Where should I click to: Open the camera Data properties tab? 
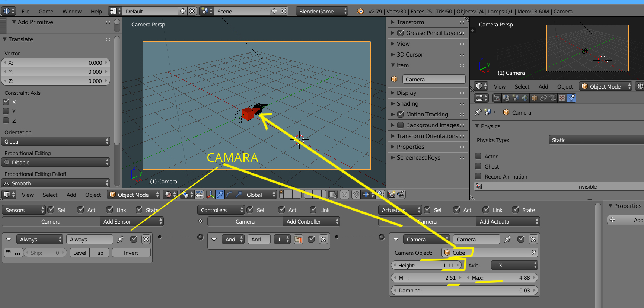point(553,98)
